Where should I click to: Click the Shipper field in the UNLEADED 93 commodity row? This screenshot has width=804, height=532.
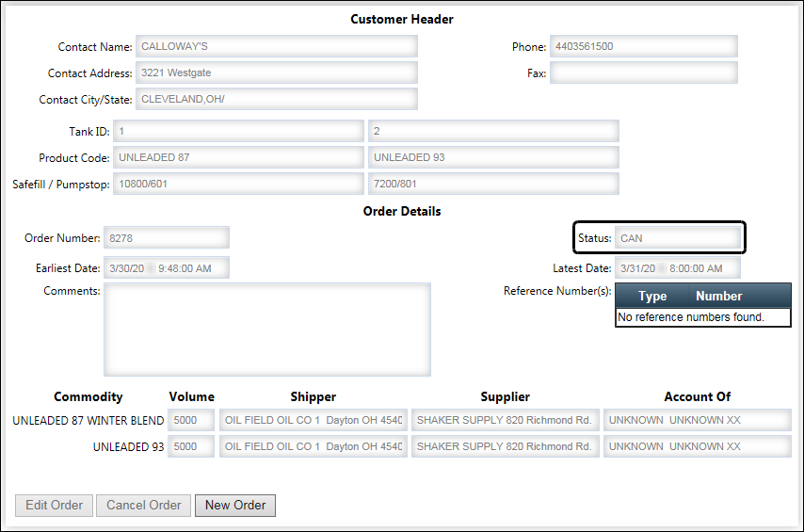[314, 446]
